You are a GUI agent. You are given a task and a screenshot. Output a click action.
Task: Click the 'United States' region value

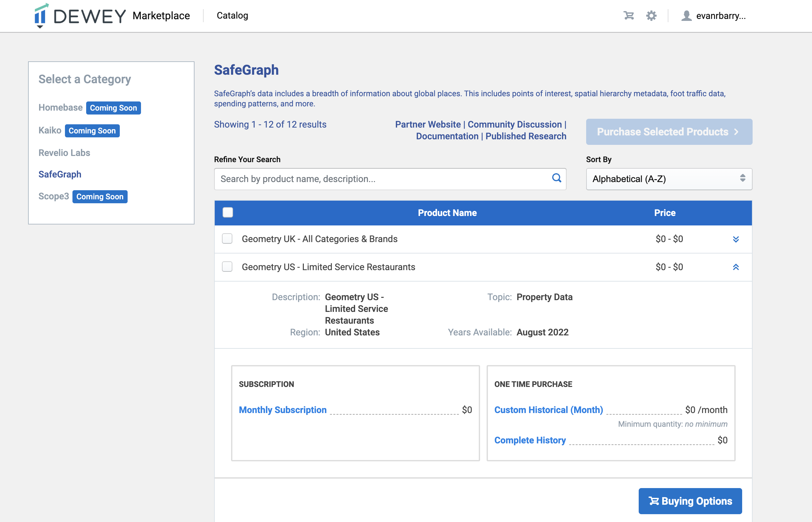click(x=352, y=332)
